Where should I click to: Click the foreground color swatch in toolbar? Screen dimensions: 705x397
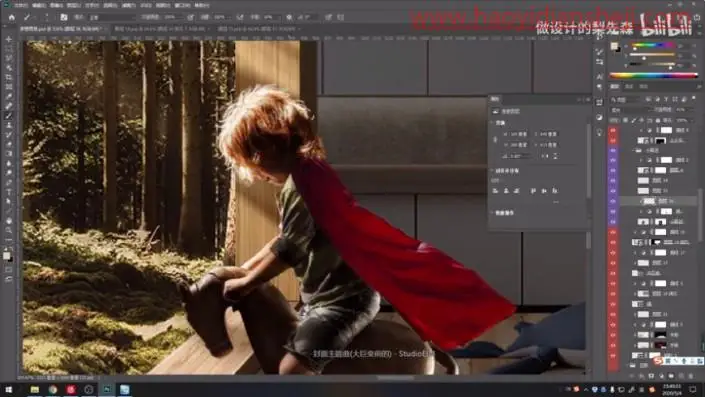6,256
